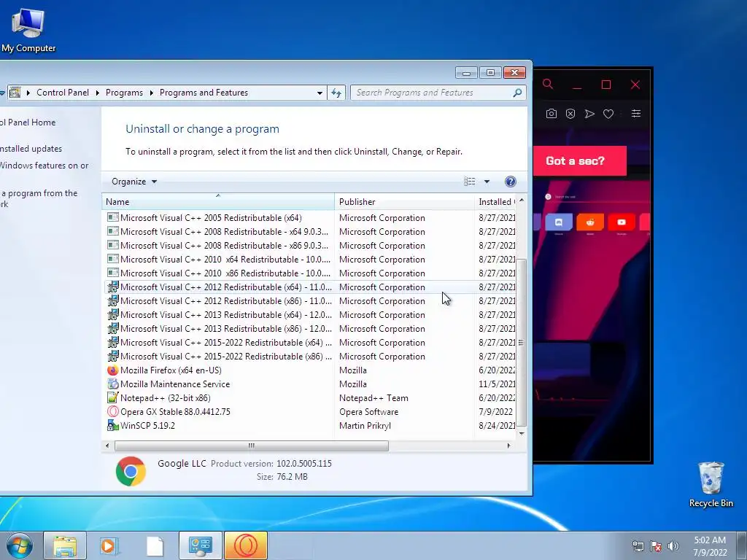Click Search Programs and Features box

[438, 93]
